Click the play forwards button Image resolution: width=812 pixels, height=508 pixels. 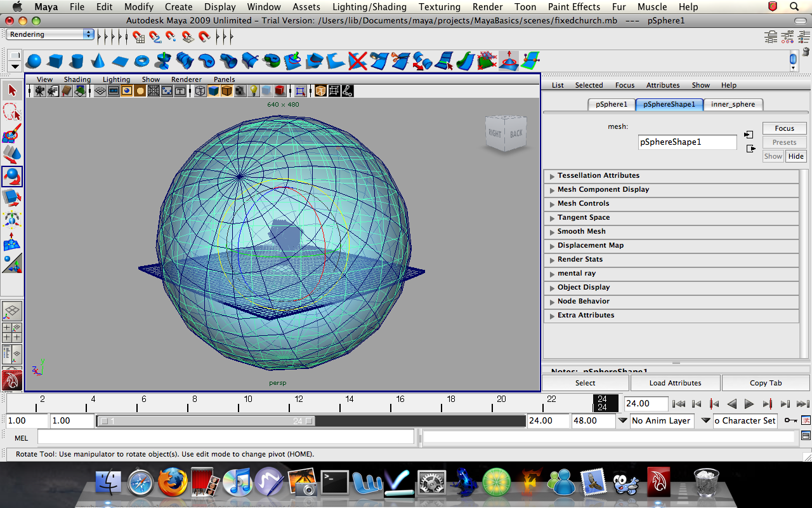[749, 404]
